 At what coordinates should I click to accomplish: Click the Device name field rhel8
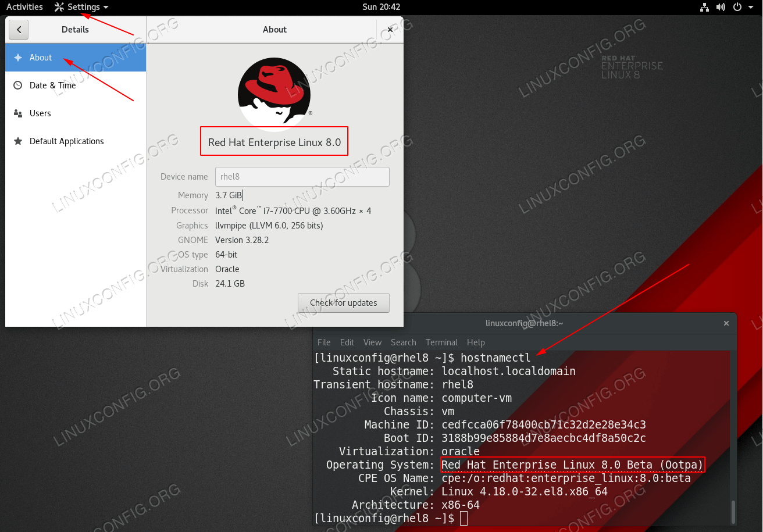(302, 177)
